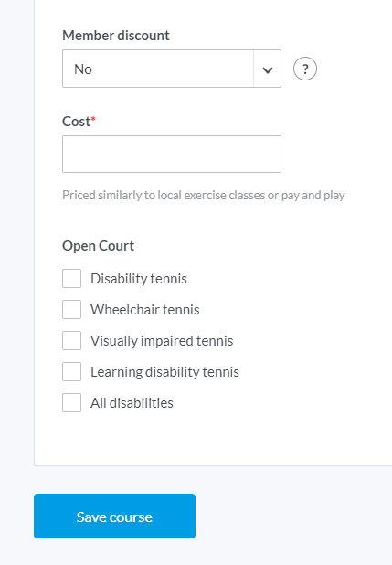Image resolution: width=392 pixels, height=565 pixels.
Task: Save the course with Save course button
Action: pyautogui.click(x=114, y=516)
